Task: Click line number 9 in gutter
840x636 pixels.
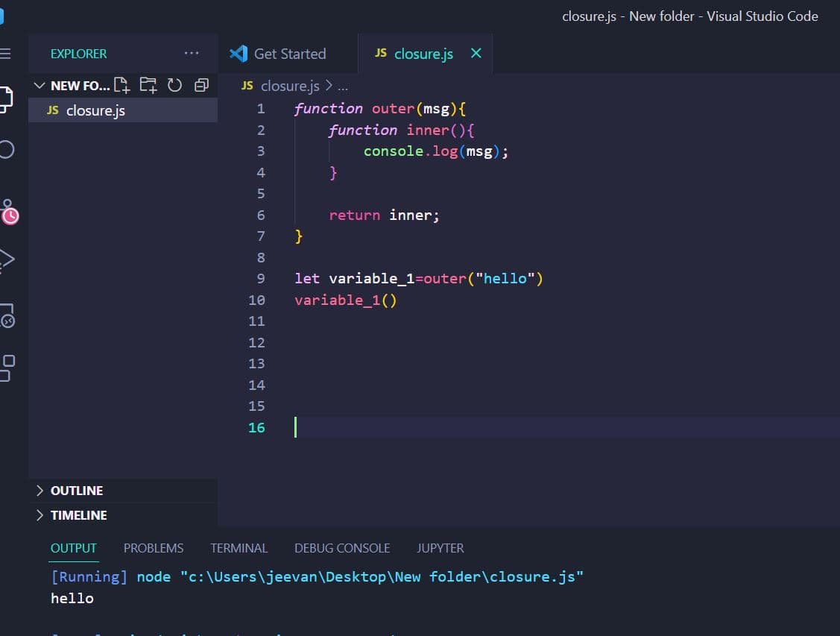Action: (x=261, y=279)
